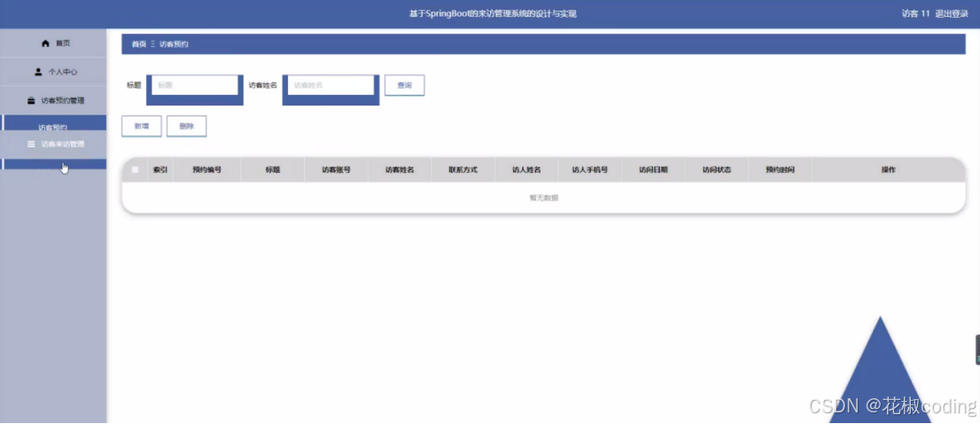Click the 访客账号 column header

pos(336,169)
